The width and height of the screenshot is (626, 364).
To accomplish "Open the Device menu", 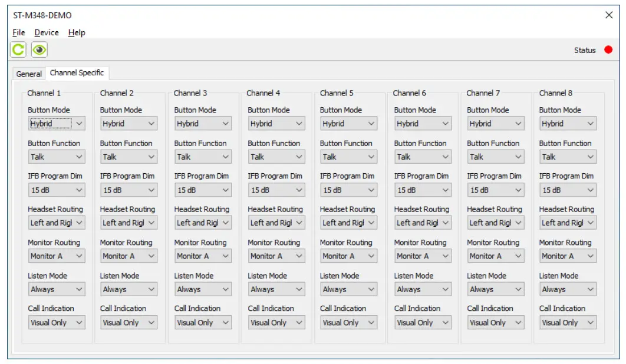I will 47,32.
